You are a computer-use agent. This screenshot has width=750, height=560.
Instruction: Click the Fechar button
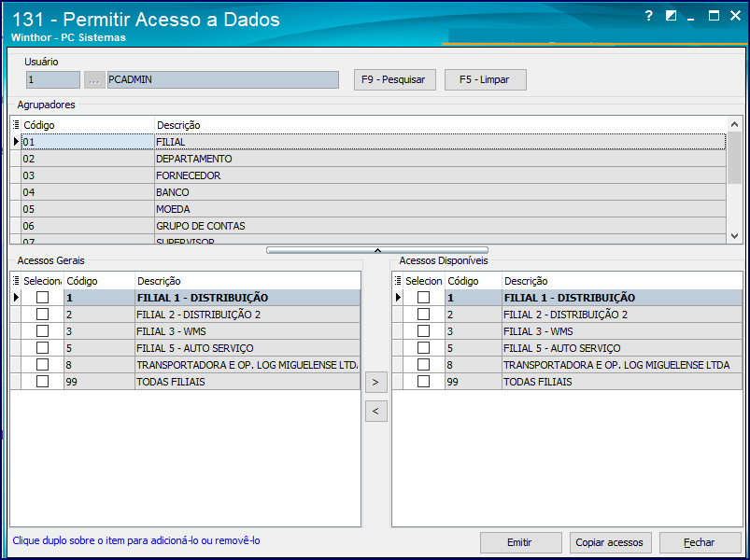700,542
